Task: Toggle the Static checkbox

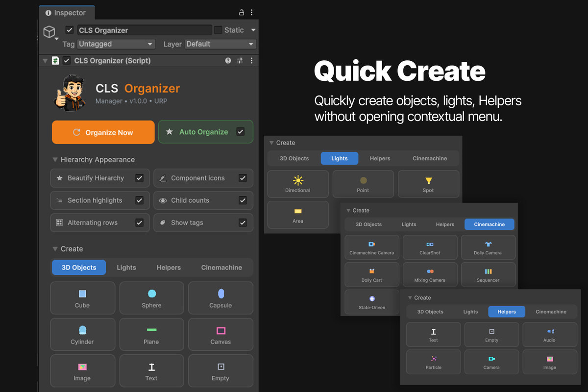Action: 218,30
